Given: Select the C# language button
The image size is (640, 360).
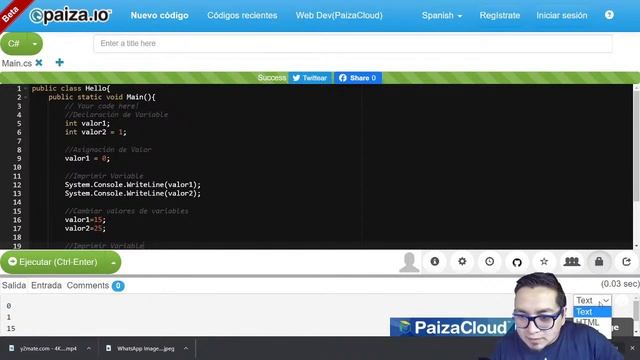Looking at the screenshot, I should click(14, 44).
